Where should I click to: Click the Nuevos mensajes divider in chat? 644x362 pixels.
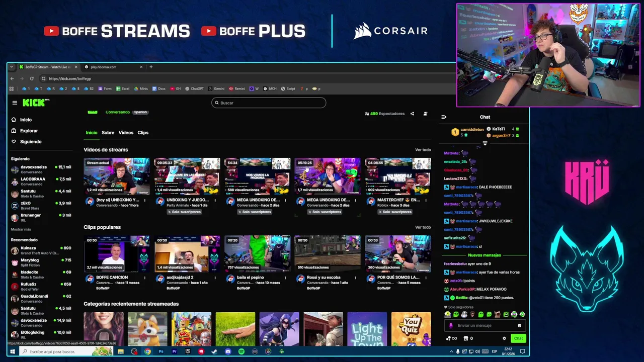click(x=485, y=255)
